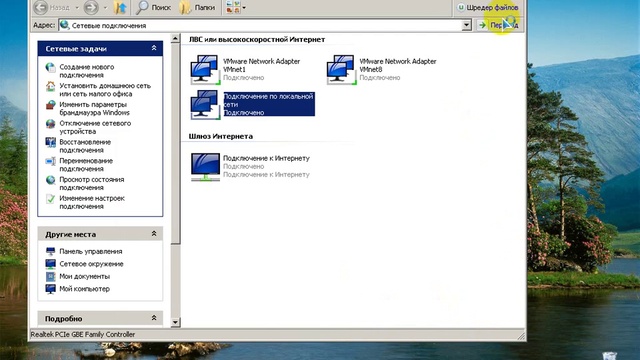Click the sidebar vertical scrollbar thumb
640x360 pixels.
tap(175, 144)
